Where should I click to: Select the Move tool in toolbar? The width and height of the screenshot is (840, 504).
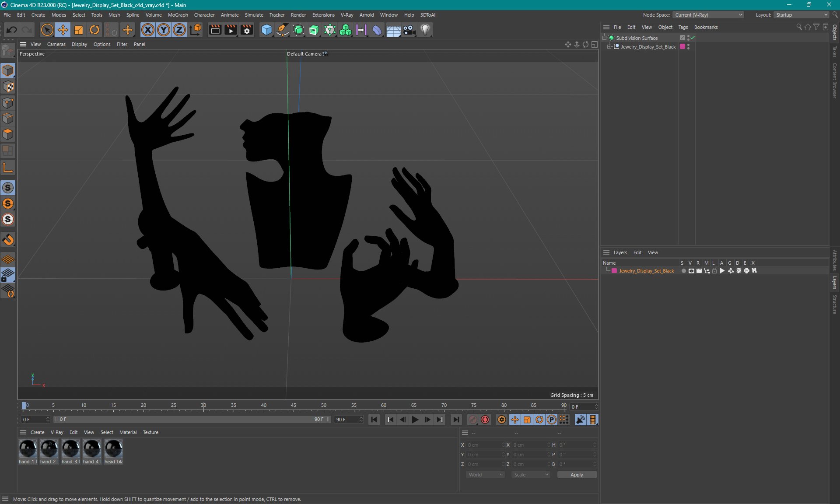click(x=63, y=30)
